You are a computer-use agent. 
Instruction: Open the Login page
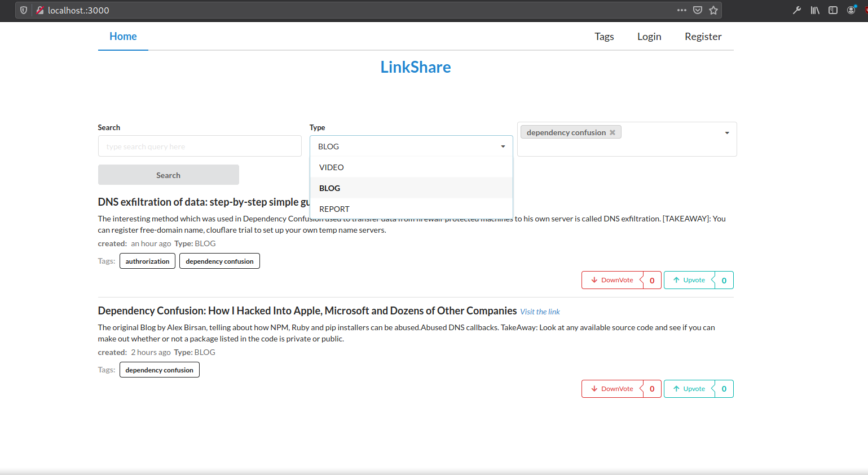point(649,36)
